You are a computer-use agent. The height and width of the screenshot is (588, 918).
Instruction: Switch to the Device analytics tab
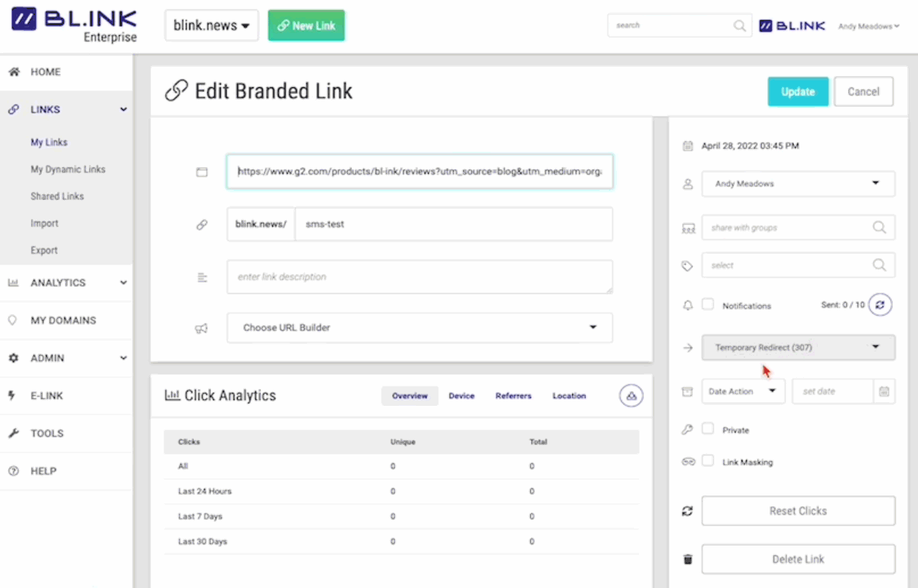coord(462,396)
